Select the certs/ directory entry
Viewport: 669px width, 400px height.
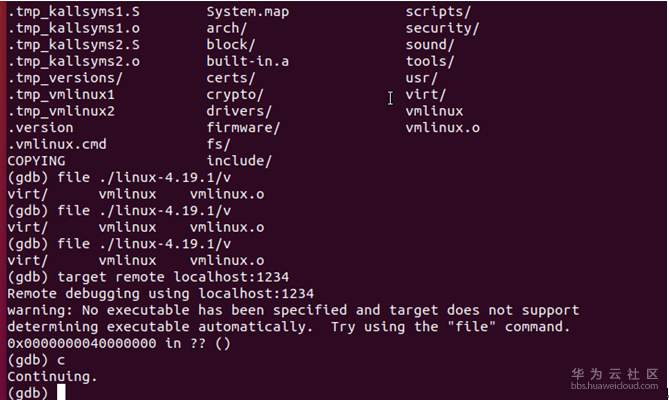231,78
